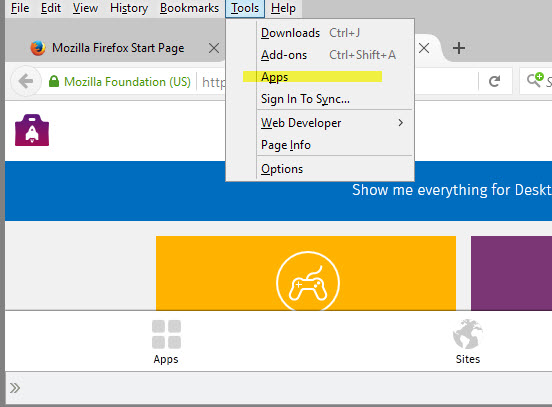Close the open Tools menu
The width and height of the screenshot is (552, 407).
(x=245, y=8)
